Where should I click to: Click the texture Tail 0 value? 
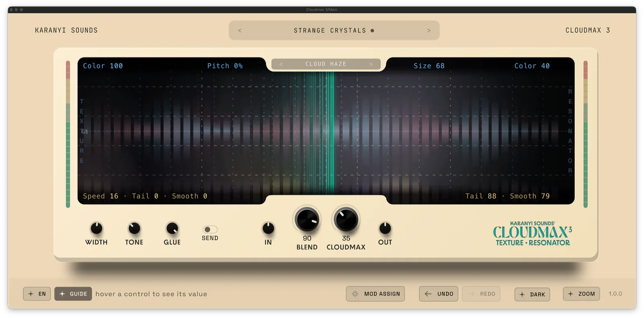pos(145,196)
